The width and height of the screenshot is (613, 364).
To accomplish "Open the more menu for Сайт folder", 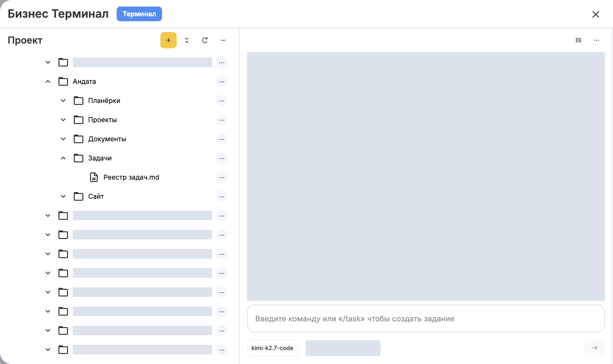I will tap(221, 196).
